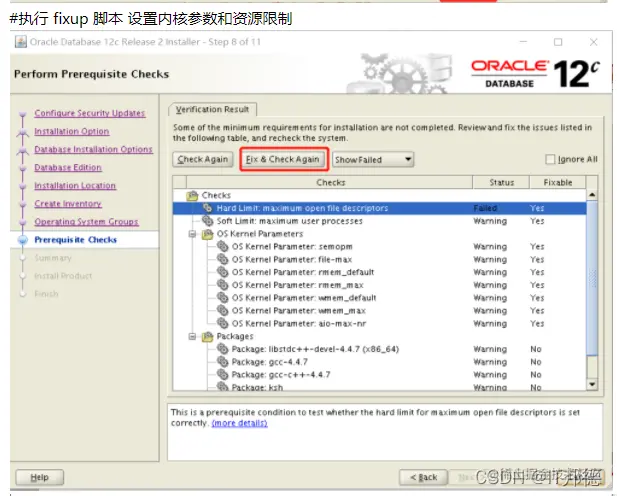Click the checks table vertical scrollbar thumb

[x=592, y=278]
